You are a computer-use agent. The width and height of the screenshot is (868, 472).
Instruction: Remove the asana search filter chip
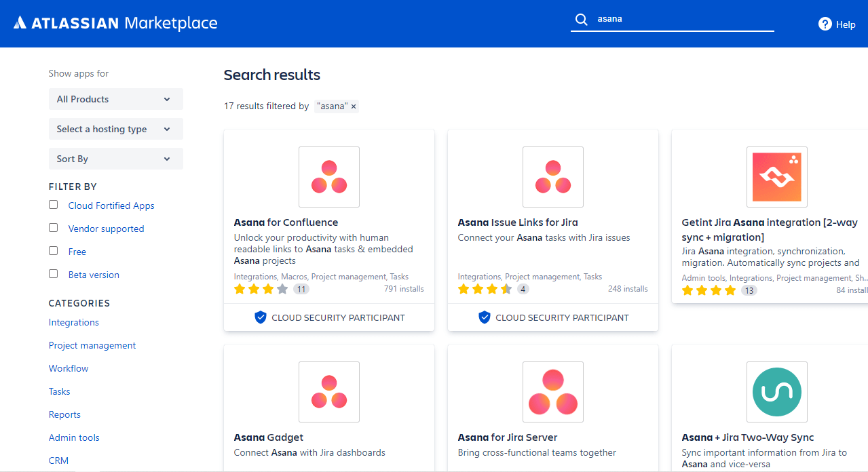[x=354, y=106]
